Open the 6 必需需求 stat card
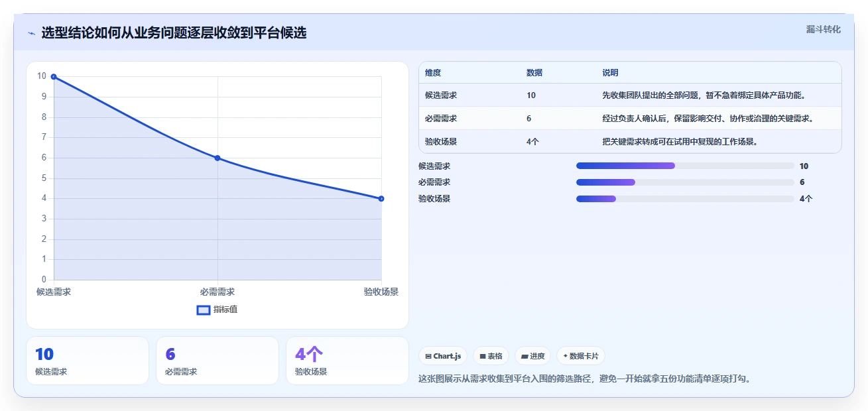The image size is (868, 411). click(x=217, y=361)
